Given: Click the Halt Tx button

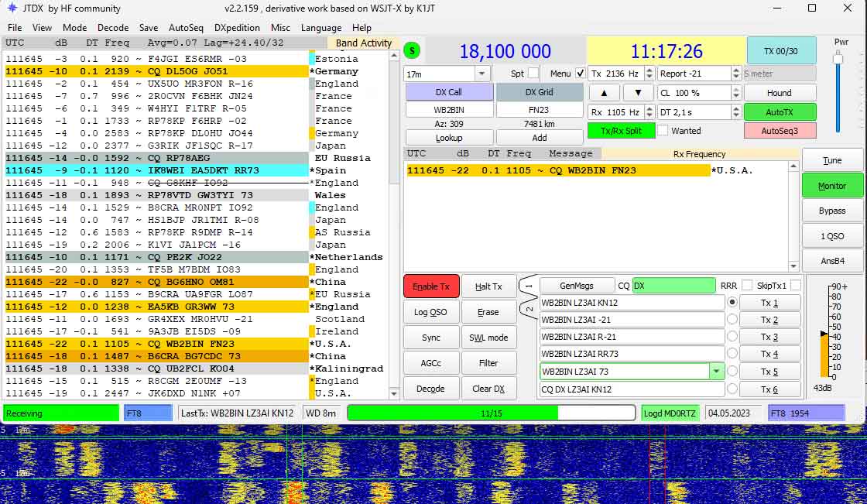Looking at the screenshot, I should pos(488,286).
